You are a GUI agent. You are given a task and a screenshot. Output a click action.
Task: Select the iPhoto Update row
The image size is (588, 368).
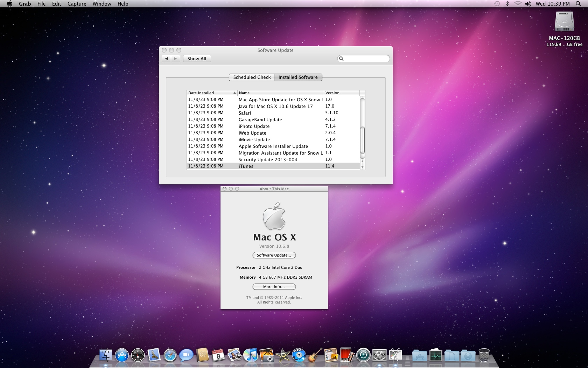tap(273, 126)
